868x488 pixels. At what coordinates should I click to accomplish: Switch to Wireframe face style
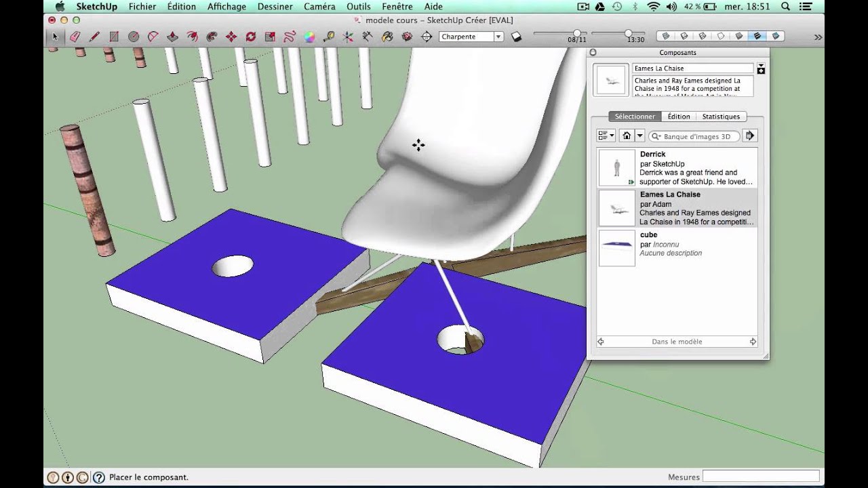coord(703,36)
